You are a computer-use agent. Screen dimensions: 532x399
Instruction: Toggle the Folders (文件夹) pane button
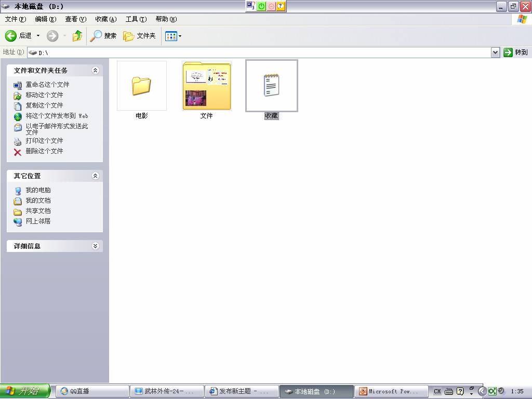coord(139,36)
